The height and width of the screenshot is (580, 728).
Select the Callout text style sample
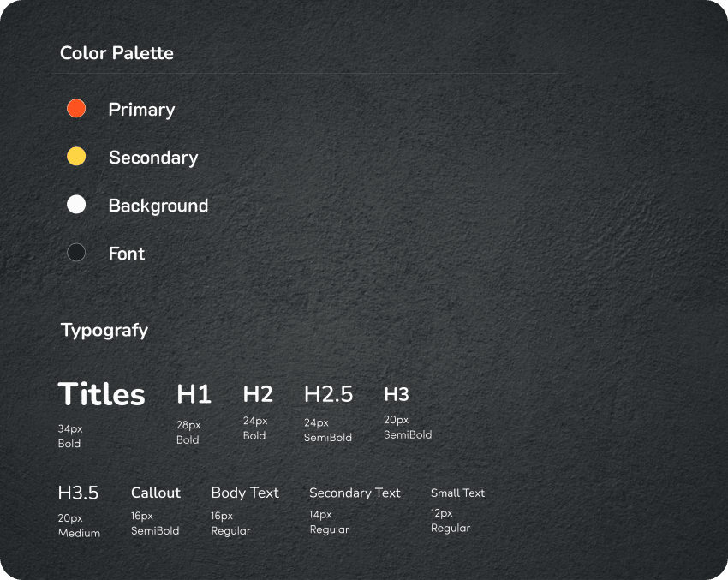[156, 493]
